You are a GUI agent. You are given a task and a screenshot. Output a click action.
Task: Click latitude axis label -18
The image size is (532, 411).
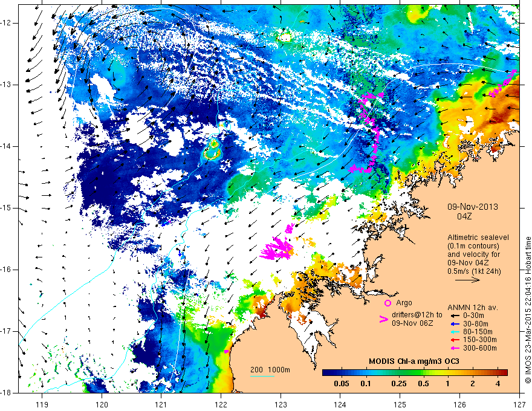coord(7,393)
